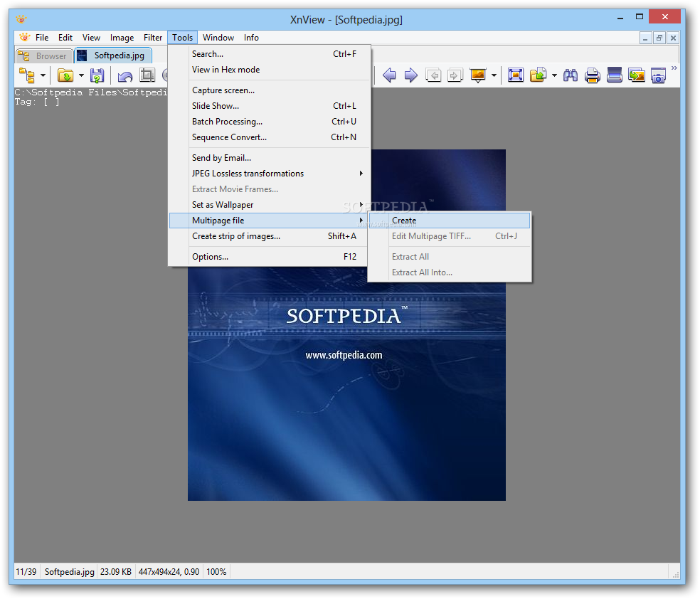The image size is (700, 599).
Task: Go to previous file with left arrow
Action: (389, 75)
